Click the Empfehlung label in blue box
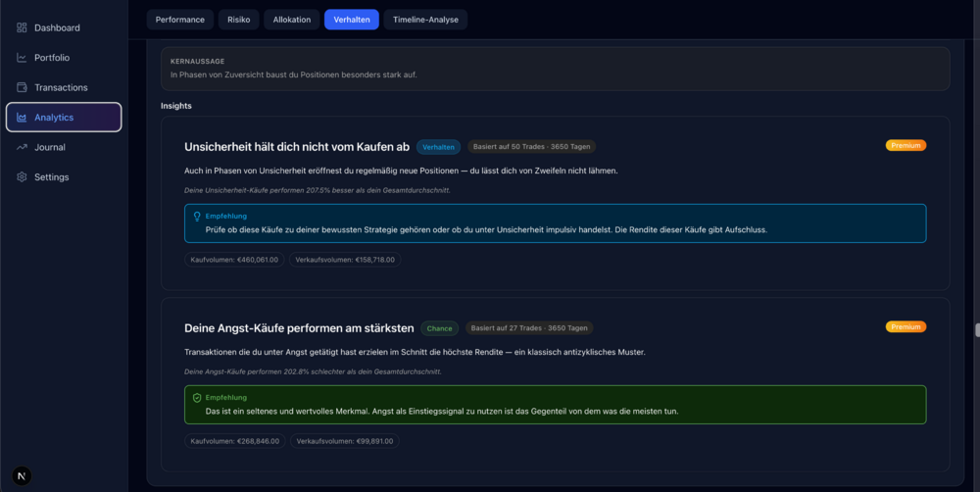The height and width of the screenshot is (492, 980). point(226,217)
